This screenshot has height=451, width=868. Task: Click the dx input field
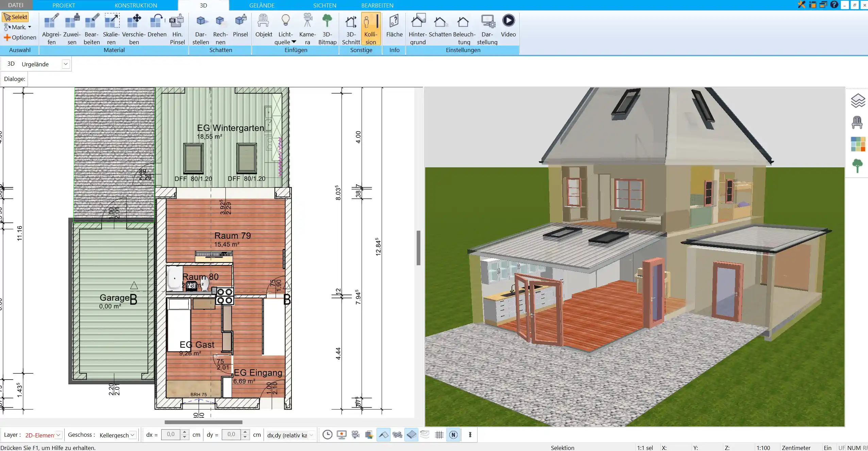point(171,435)
